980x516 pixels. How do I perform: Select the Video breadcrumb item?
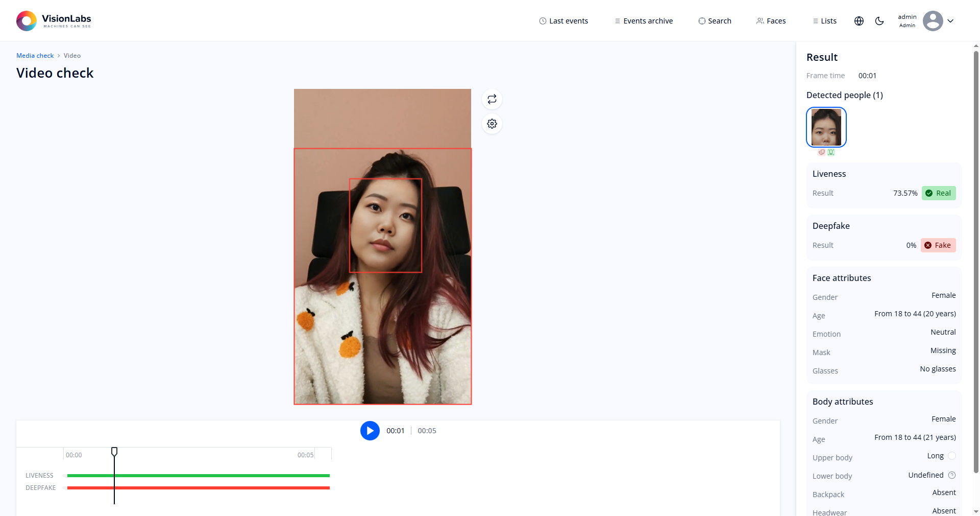pos(71,55)
